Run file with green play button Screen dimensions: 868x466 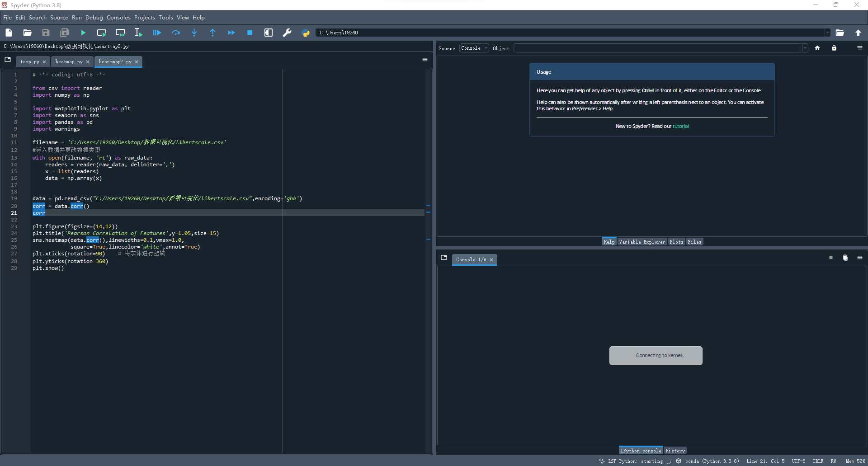click(83, 33)
